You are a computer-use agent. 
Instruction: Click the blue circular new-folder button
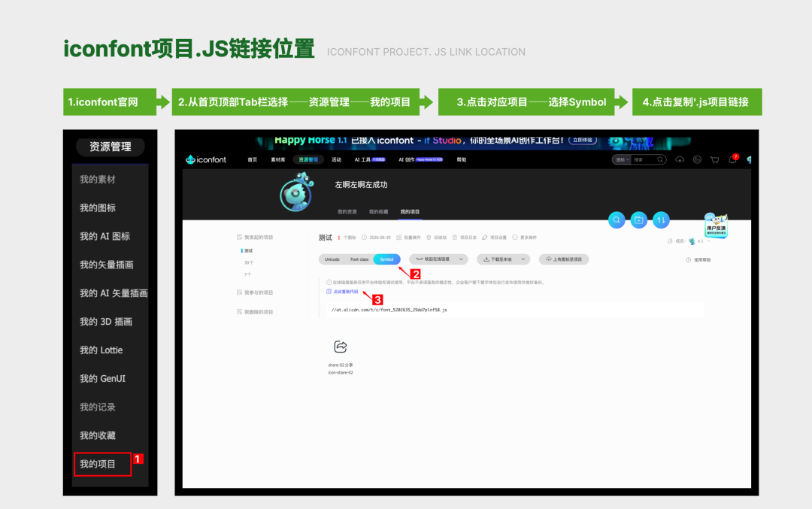(x=638, y=220)
